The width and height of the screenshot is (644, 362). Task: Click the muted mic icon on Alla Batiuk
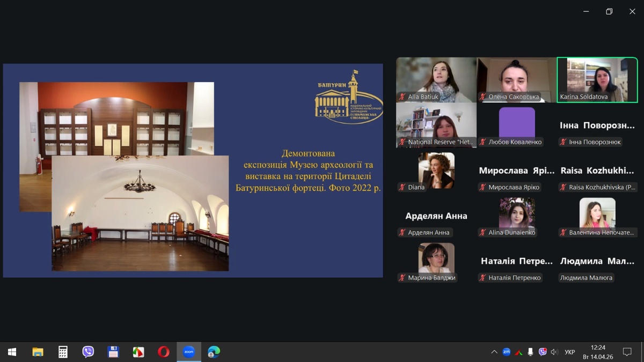point(402,97)
